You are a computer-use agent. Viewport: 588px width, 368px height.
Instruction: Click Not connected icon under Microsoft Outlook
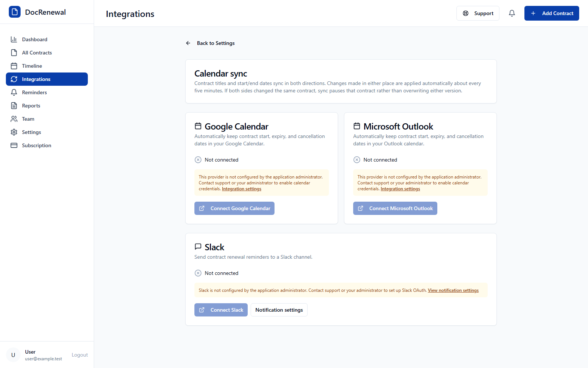click(357, 160)
